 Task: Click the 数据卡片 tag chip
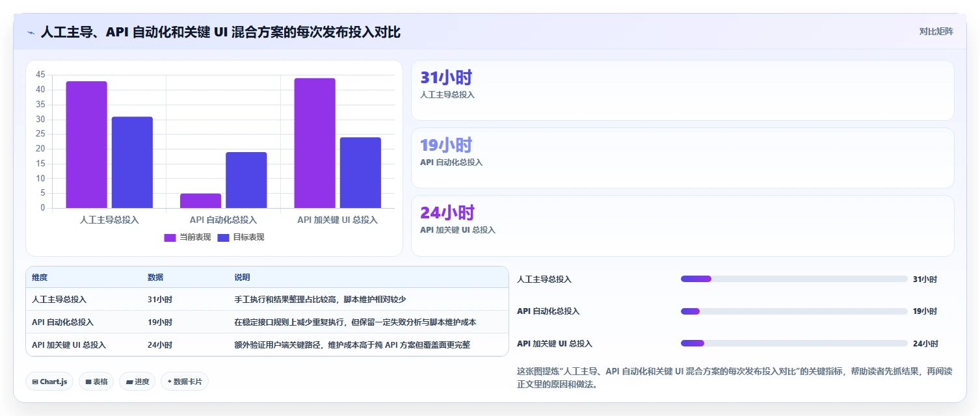185,382
